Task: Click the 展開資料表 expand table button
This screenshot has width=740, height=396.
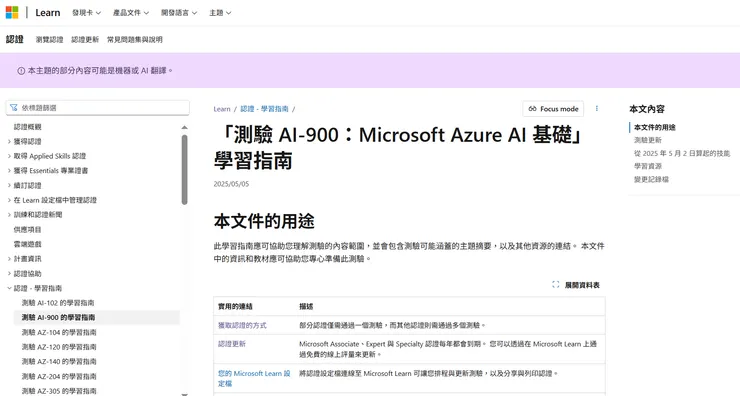Action: 576,285
